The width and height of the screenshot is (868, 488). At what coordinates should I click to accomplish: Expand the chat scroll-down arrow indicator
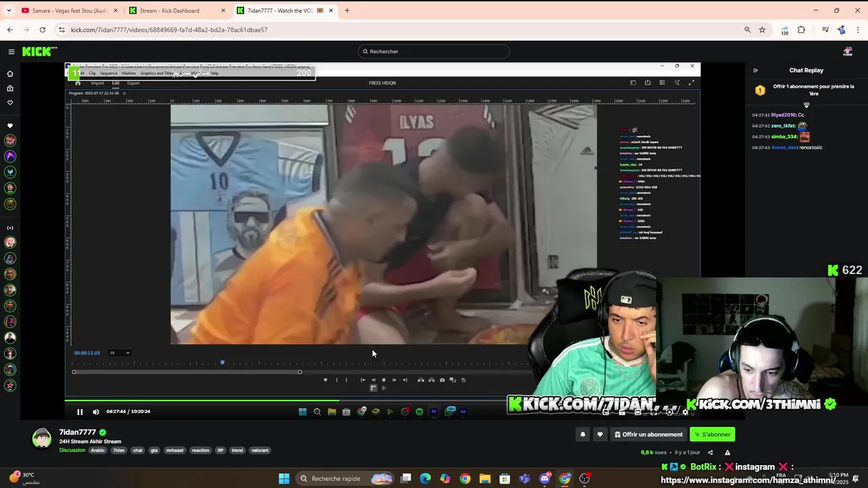pos(806,105)
